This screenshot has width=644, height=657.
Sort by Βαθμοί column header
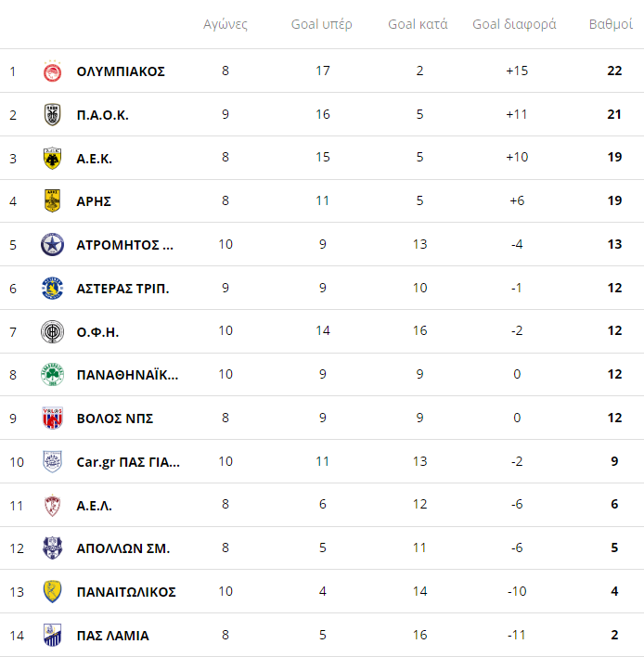tap(611, 24)
